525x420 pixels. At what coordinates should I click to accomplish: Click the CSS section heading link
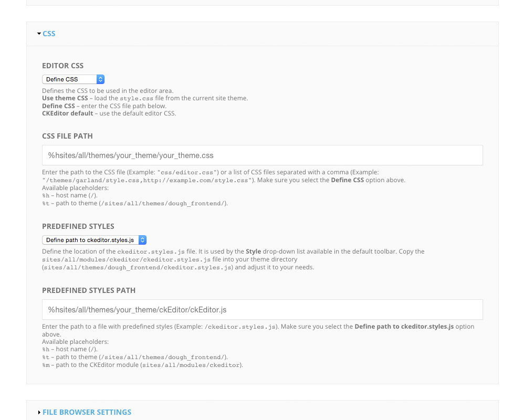pos(49,34)
